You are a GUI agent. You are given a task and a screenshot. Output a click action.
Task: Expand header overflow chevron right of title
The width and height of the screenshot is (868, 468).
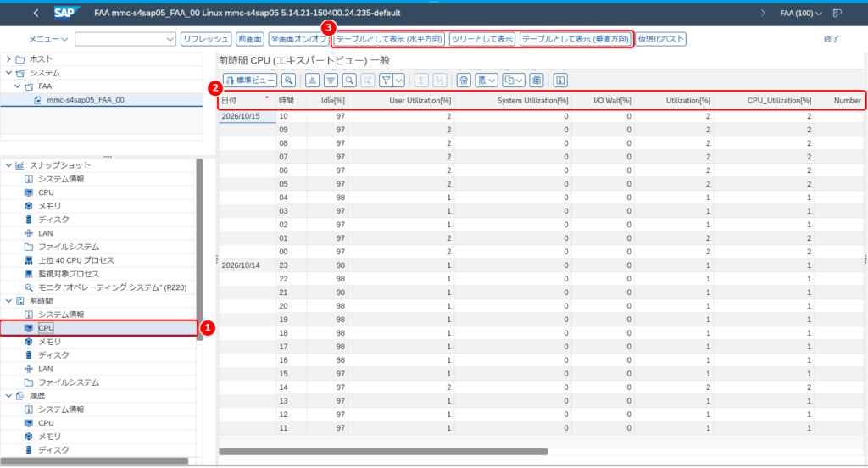click(x=763, y=13)
